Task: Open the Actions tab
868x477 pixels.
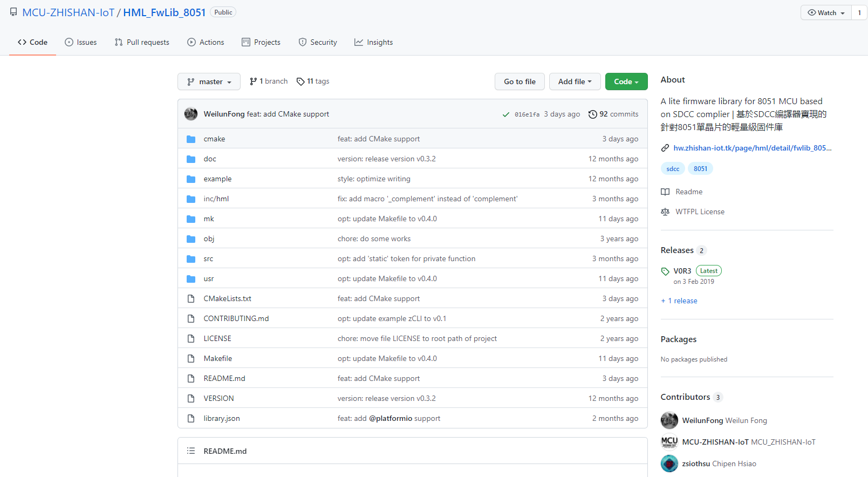Action: pyautogui.click(x=206, y=42)
